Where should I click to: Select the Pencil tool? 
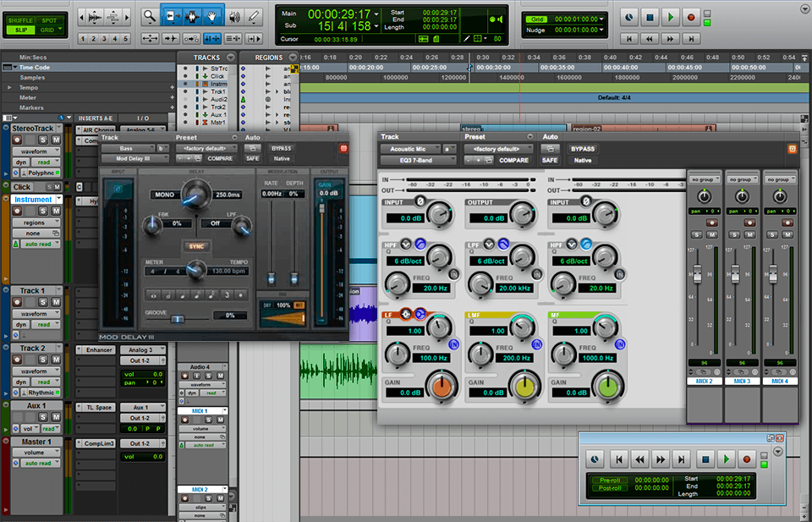pos(254,14)
